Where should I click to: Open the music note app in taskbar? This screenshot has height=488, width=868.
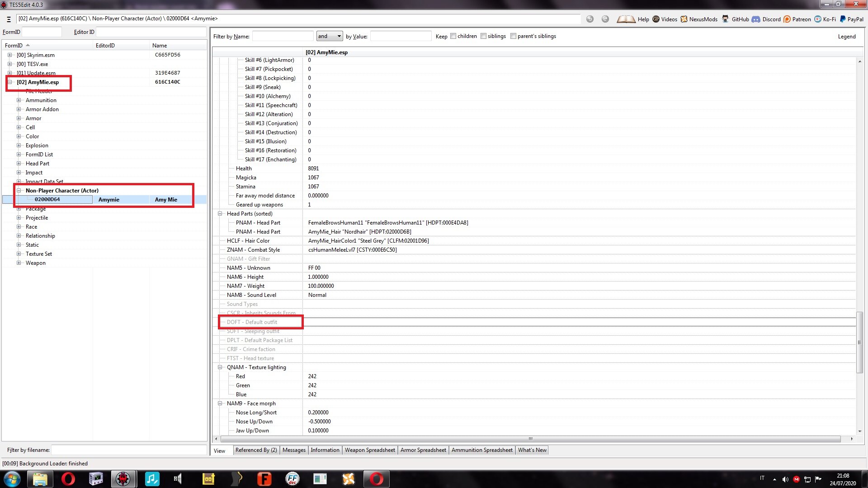(152, 479)
